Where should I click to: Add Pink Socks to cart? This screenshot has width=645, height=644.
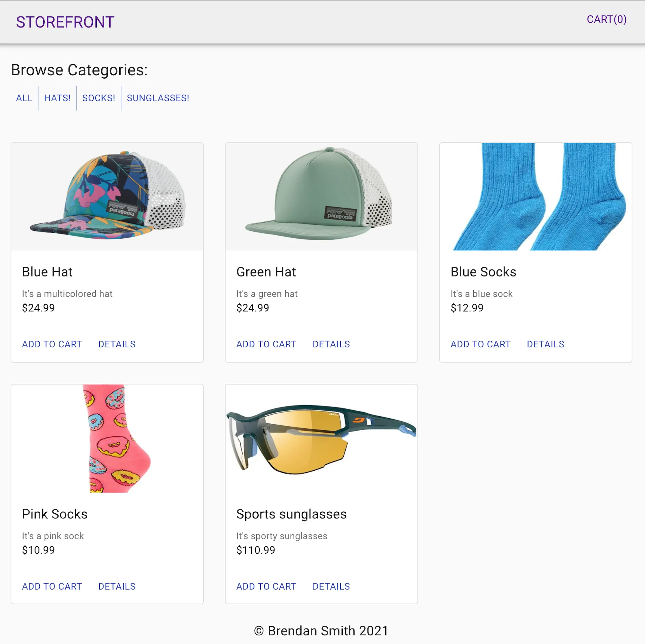click(x=52, y=586)
